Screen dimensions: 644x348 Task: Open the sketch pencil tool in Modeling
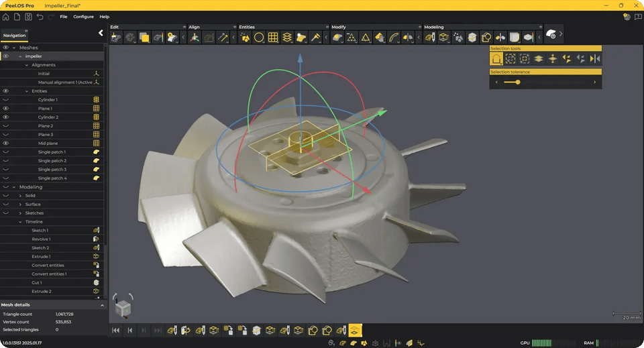(x=429, y=38)
